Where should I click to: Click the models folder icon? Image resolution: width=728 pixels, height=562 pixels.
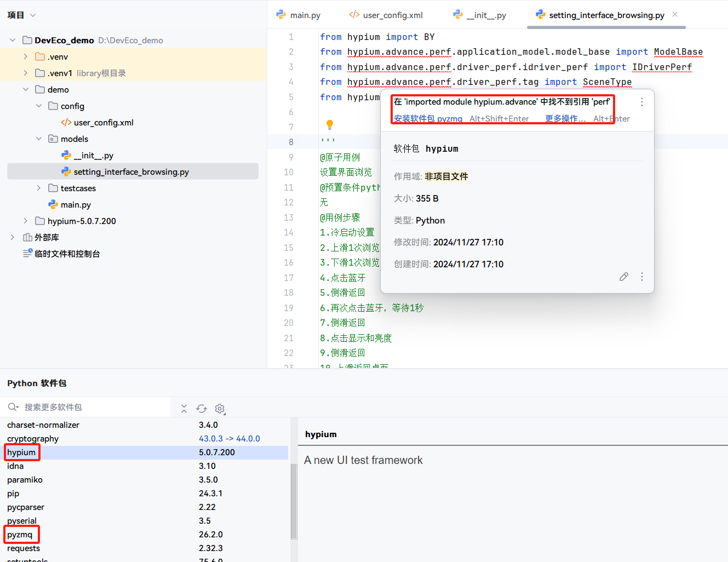tap(53, 139)
